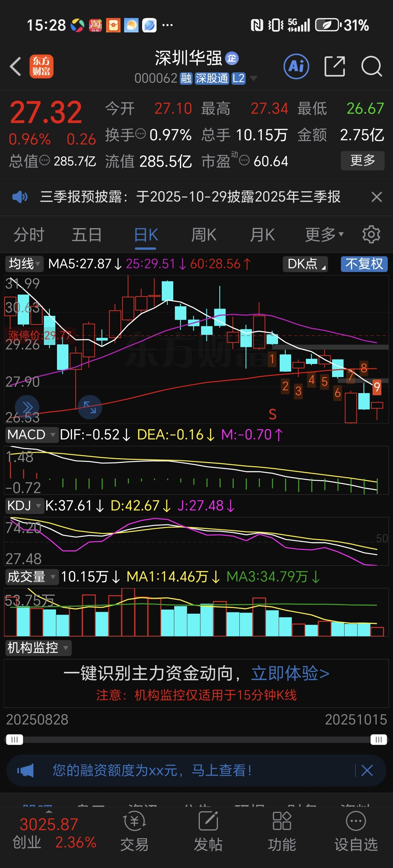The width and height of the screenshot is (393, 868).
Task: Tap the number 9 sequence marker
Action: (377, 388)
